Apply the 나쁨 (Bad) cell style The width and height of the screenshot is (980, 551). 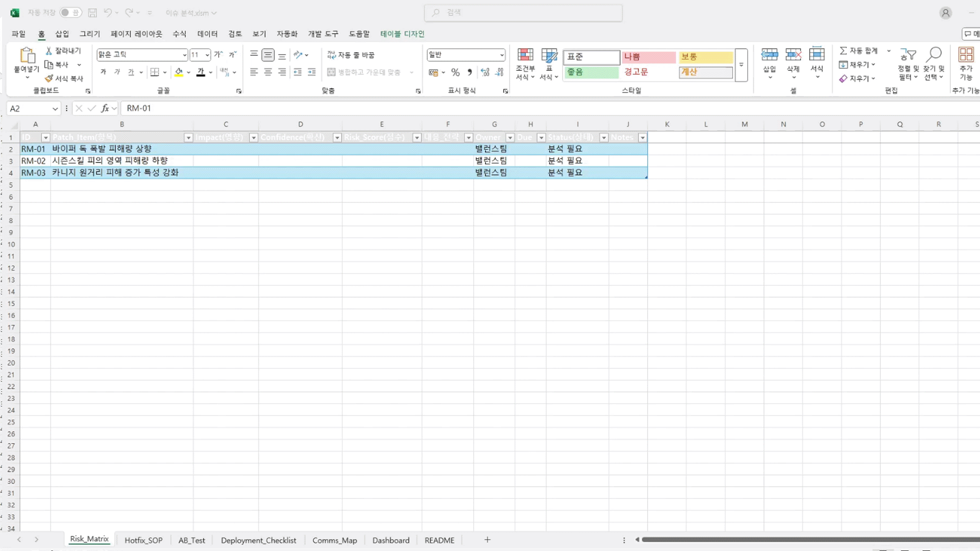648,57
